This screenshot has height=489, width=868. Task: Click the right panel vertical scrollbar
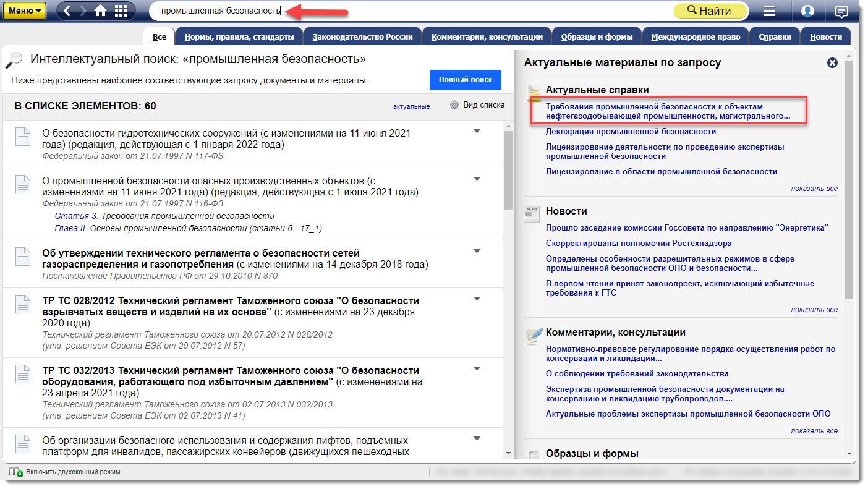(x=849, y=179)
